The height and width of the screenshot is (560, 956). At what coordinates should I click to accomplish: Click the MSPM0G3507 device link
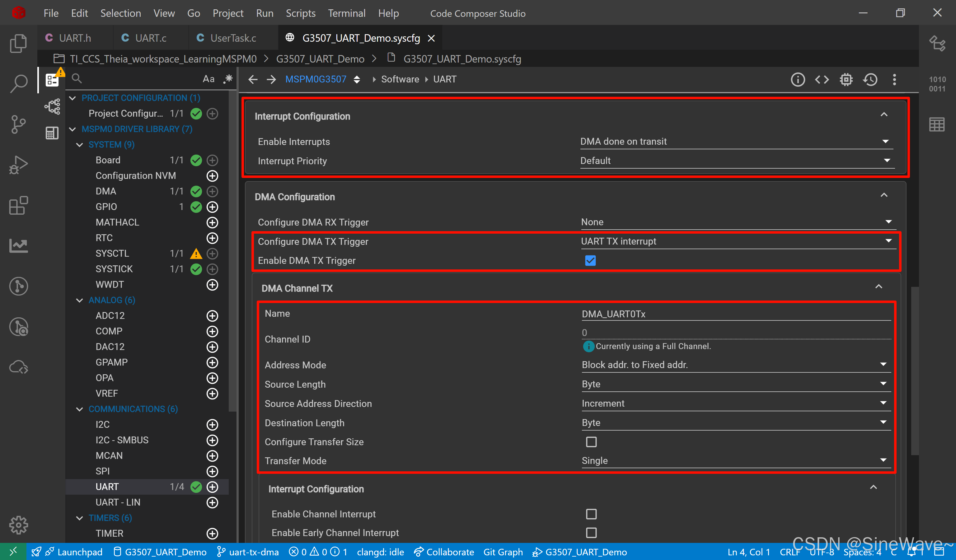pos(316,79)
